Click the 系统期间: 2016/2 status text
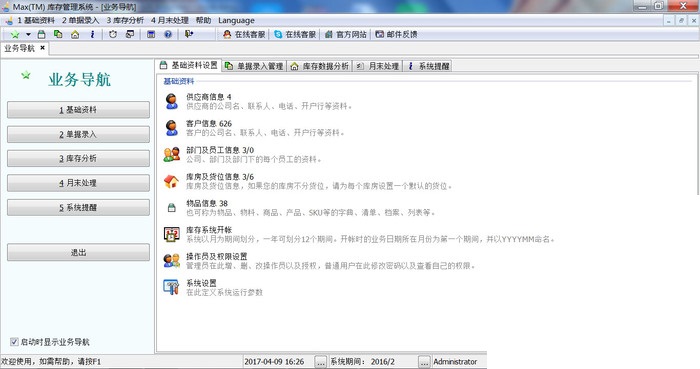The image size is (700, 369). (362, 362)
